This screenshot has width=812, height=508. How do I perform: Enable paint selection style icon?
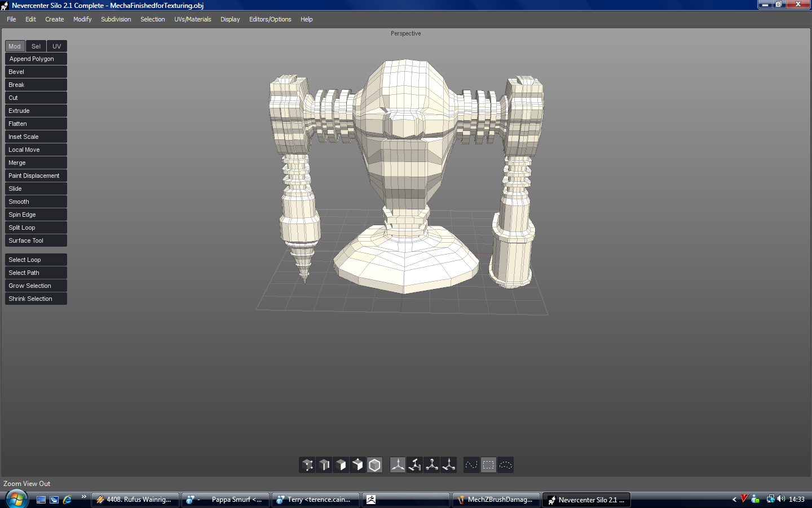click(x=471, y=465)
